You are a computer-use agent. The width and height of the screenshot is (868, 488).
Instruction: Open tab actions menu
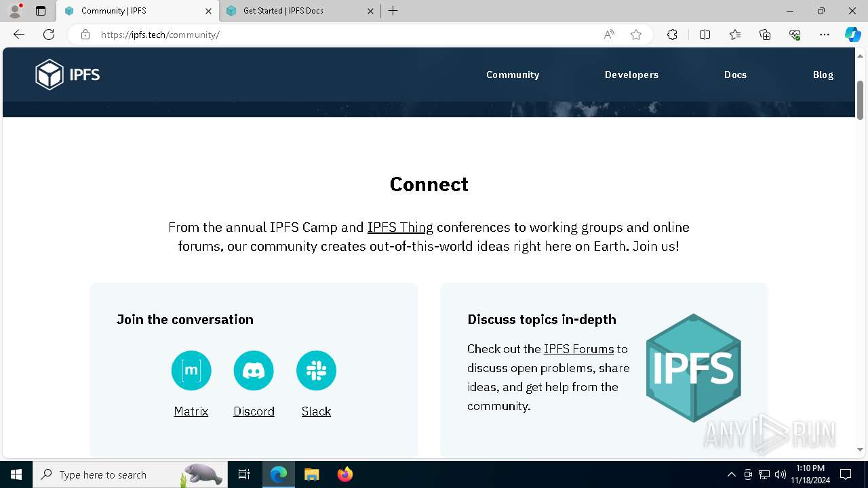click(41, 11)
